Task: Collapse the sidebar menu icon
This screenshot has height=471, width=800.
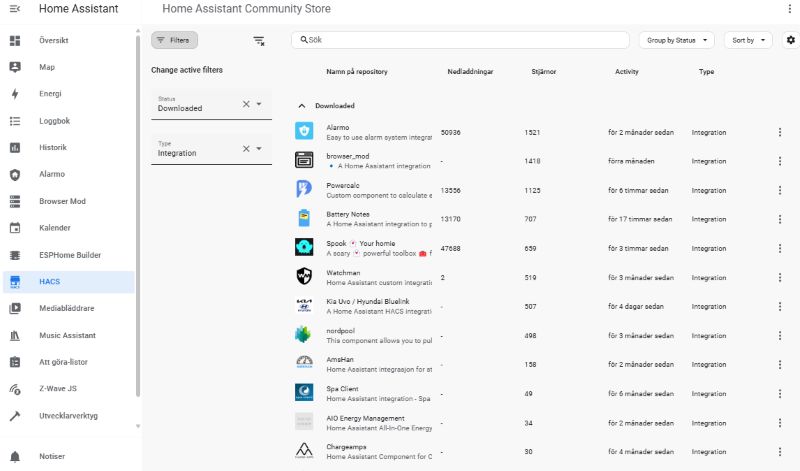Action: pos(15,9)
